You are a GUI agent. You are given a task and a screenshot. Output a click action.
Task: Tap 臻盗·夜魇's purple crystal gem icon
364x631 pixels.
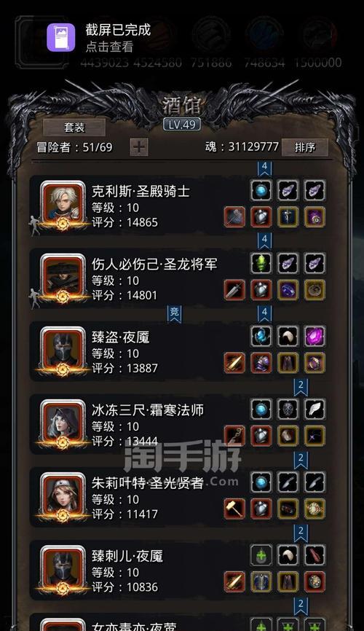[x=314, y=337]
